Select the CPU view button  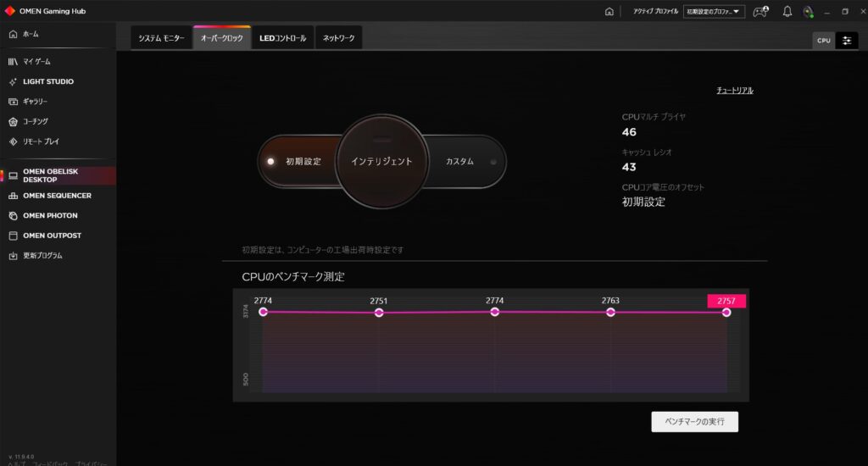(x=823, y=41)
